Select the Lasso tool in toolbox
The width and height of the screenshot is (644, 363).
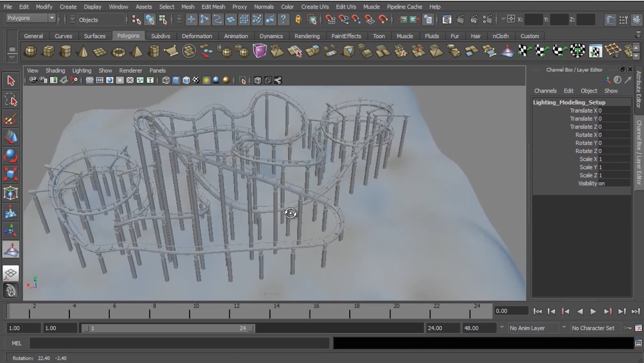point(10,100)
